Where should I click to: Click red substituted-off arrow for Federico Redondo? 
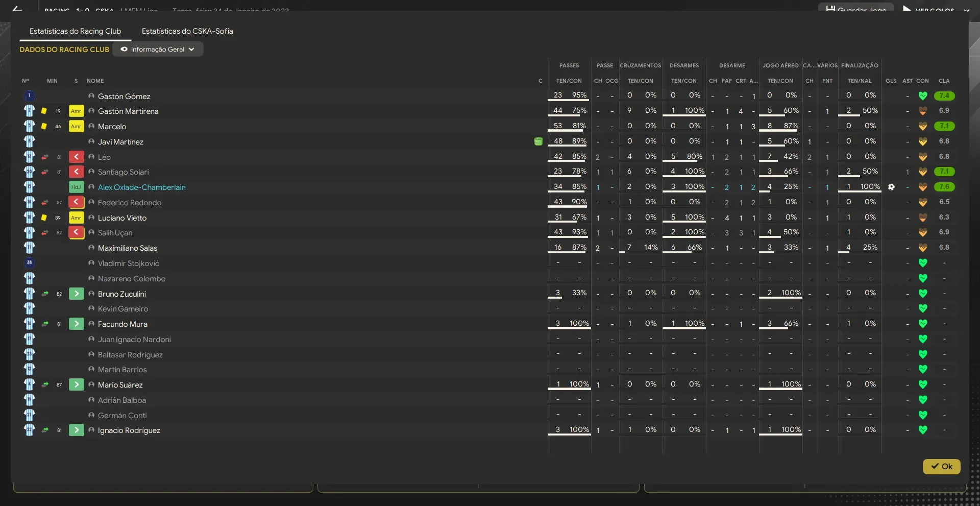coord(76,202)
